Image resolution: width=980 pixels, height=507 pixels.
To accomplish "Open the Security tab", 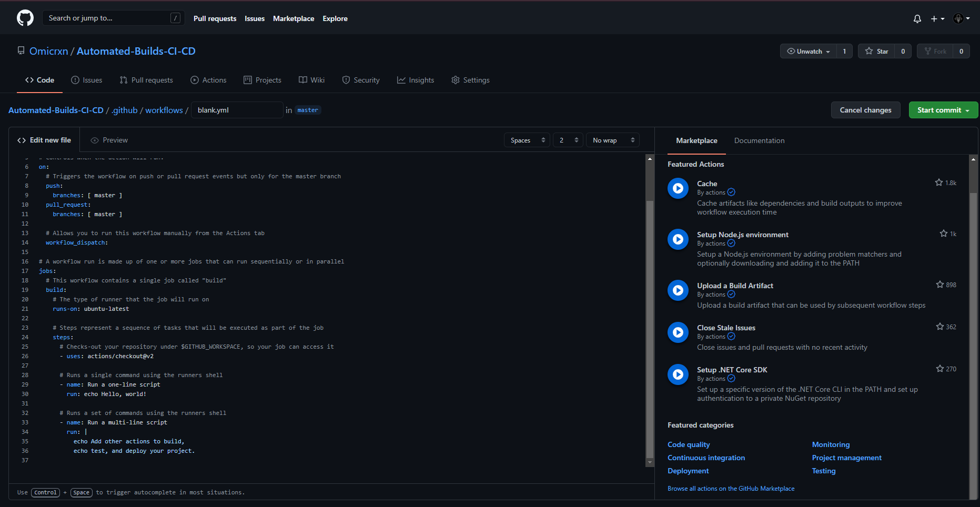I will (361, 80).
